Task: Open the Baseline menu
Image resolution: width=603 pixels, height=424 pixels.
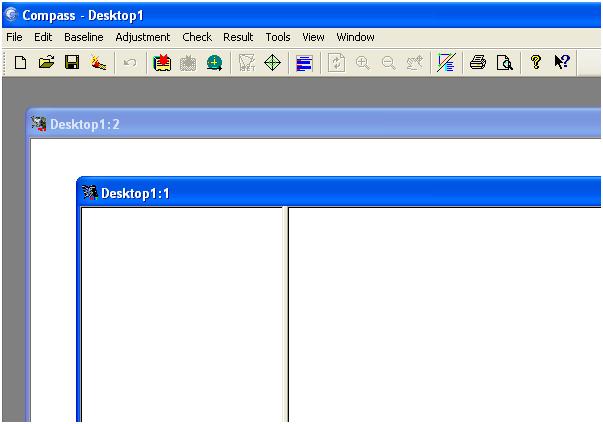Action: (84, 37)
